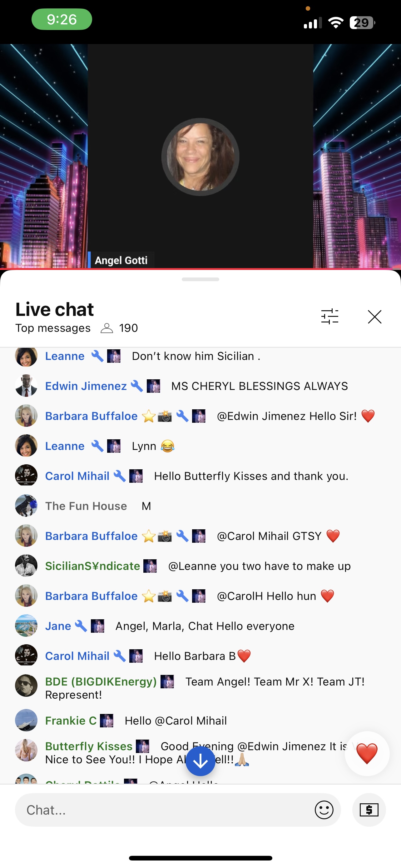Tap the wrench moderator badge beside Carol Mihail's thank-you message
401x868 pixels.
[x=119, y=476]
